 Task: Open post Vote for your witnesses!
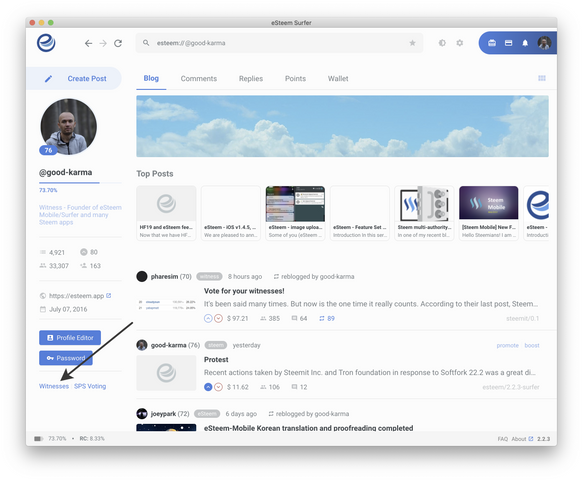pyautogui.click(x=244, y=291)
